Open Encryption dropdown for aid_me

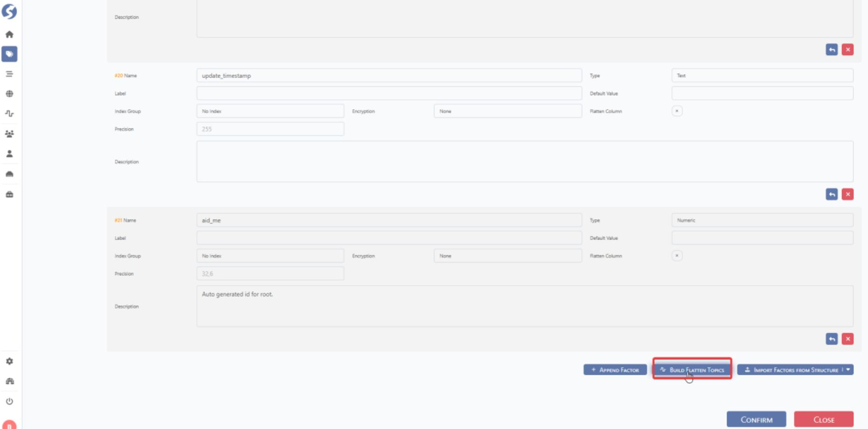508,256
